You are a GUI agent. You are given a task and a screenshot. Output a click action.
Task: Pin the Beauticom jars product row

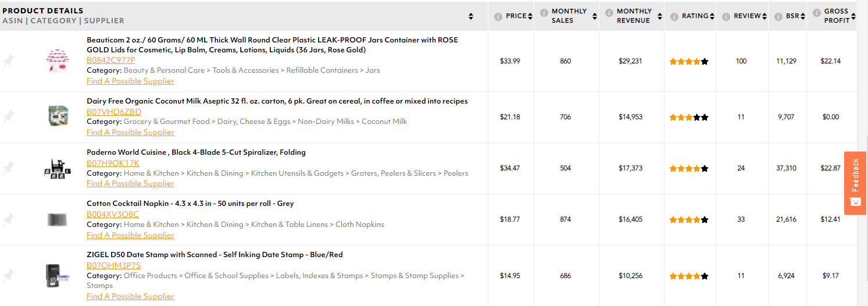[8, 61]
